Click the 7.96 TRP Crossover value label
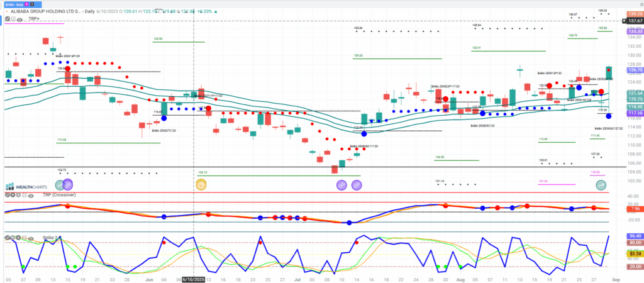The width and height of the screenshot is (644, 283). tap(635, 209)
